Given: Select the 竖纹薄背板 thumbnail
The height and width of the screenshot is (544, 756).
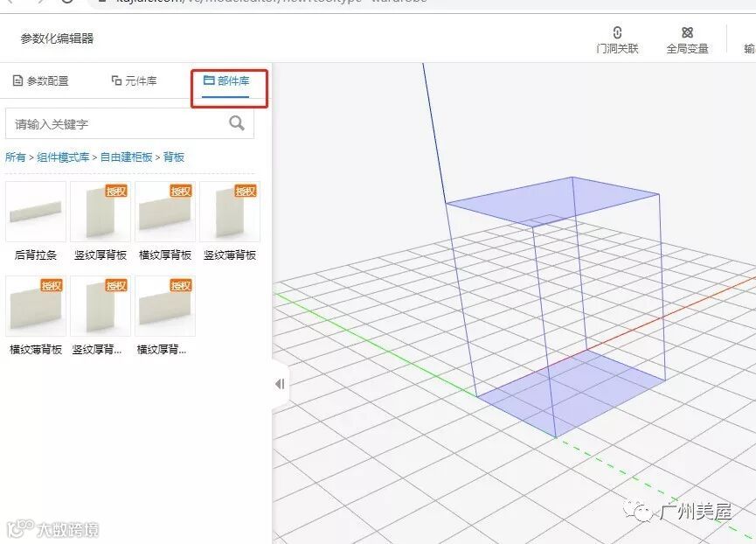Looking at the screenshot, I should click(230, 212).
